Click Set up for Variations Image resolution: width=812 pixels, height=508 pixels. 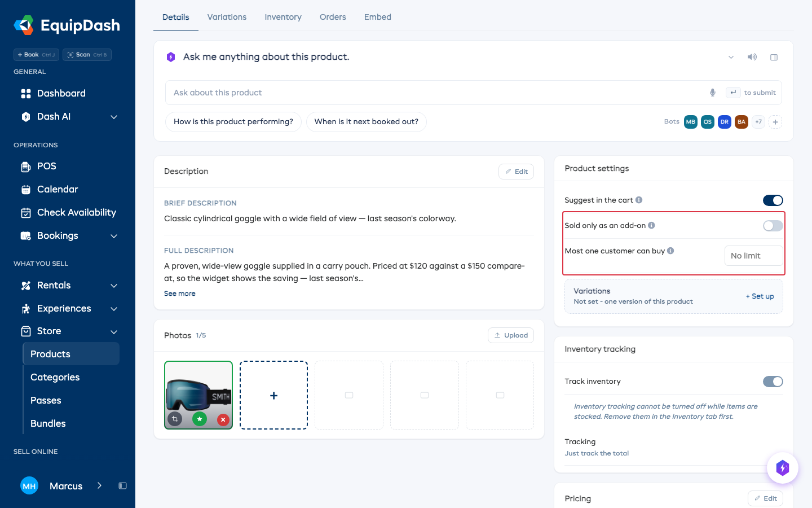coord(760,296)
